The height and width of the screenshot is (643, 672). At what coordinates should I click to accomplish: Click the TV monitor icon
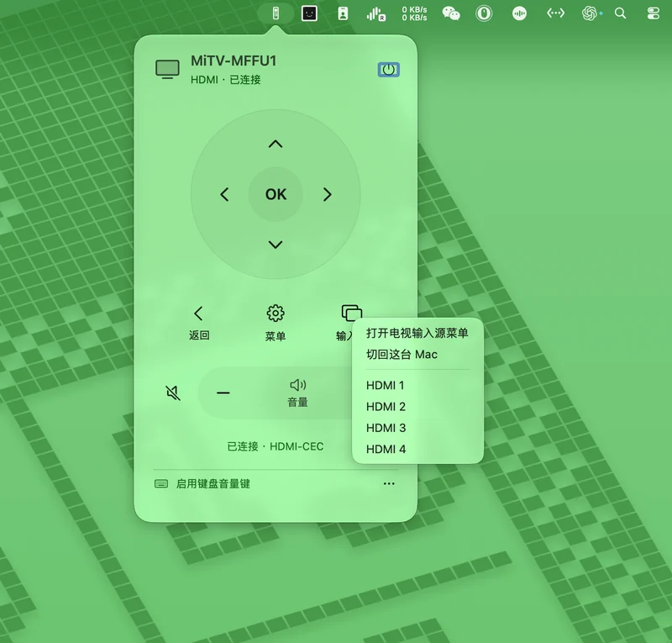point(167,69)
